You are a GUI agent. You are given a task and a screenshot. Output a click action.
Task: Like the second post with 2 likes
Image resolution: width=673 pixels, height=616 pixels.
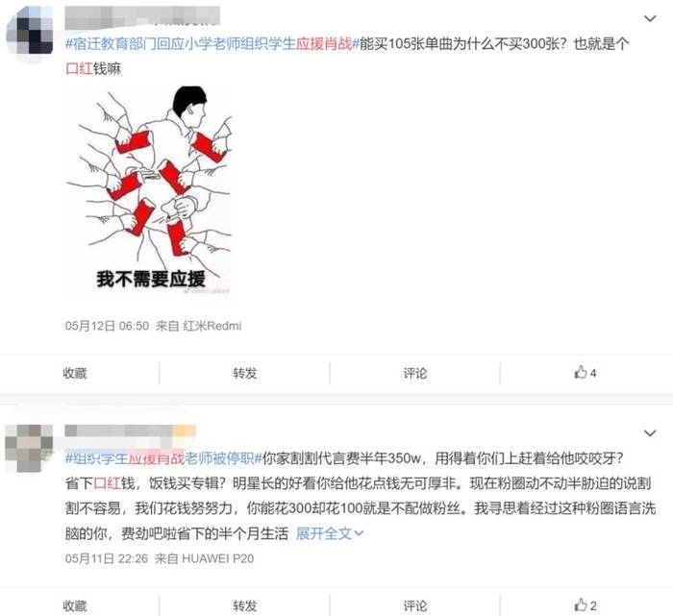click(586, 605)
